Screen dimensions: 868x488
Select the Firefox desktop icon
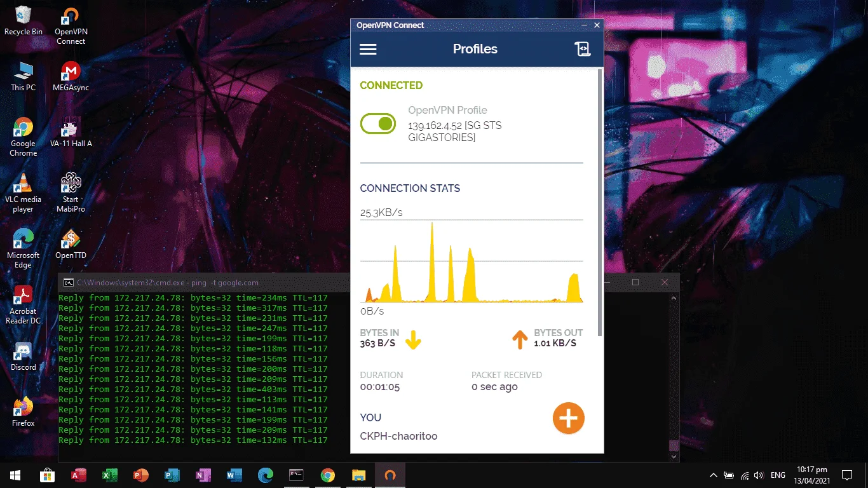[24, 412]
